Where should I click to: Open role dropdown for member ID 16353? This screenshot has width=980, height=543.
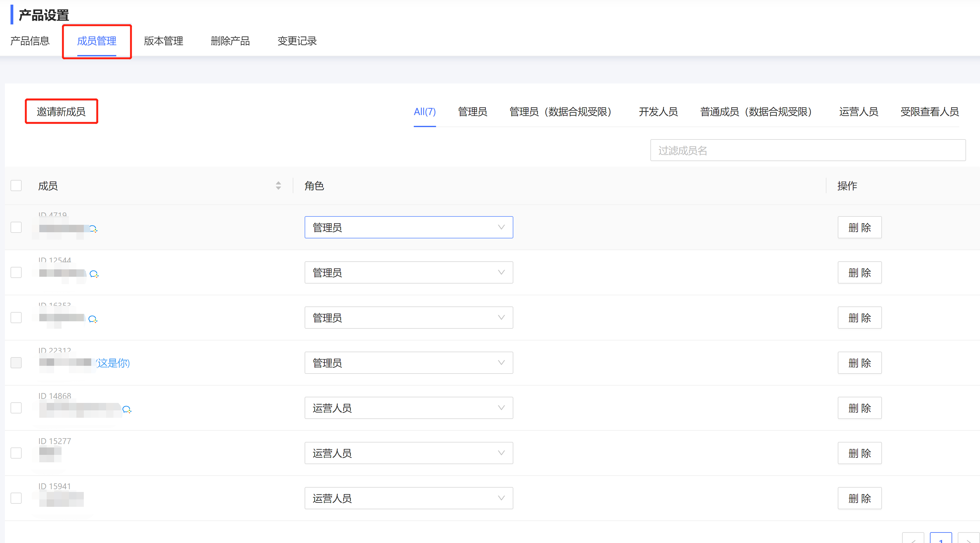pos(409,318)
